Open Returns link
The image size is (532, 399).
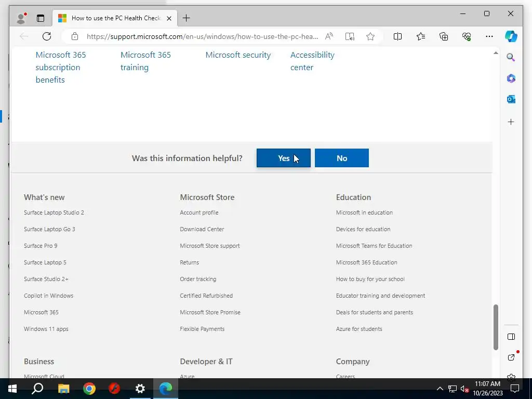(189, 262)
